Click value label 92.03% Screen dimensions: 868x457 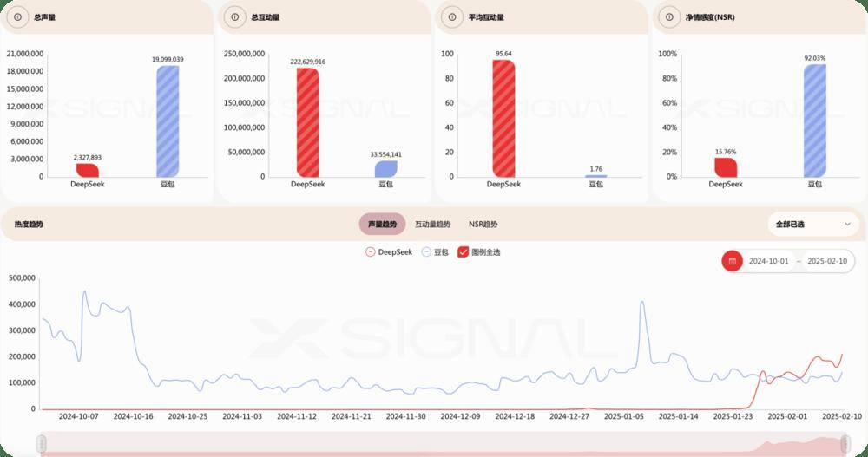[x=815, y=58]
